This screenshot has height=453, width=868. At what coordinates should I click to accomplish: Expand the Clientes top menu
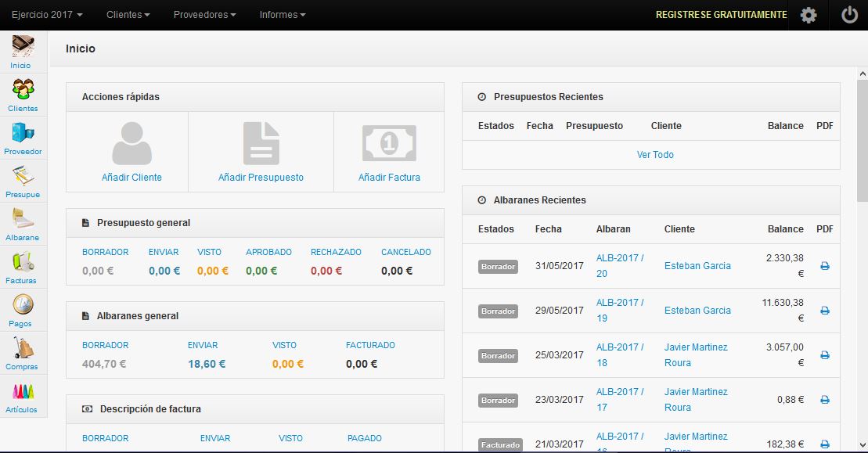128,15
